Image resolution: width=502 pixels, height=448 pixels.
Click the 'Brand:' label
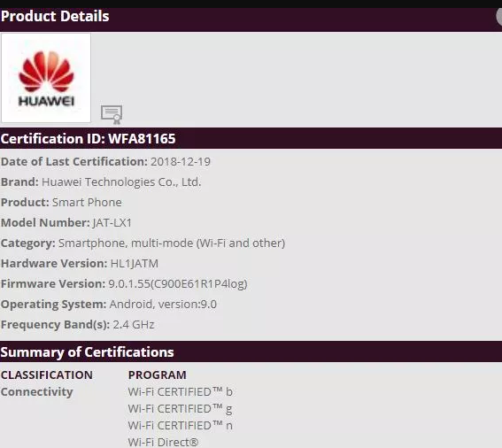[x=19, y=182]
